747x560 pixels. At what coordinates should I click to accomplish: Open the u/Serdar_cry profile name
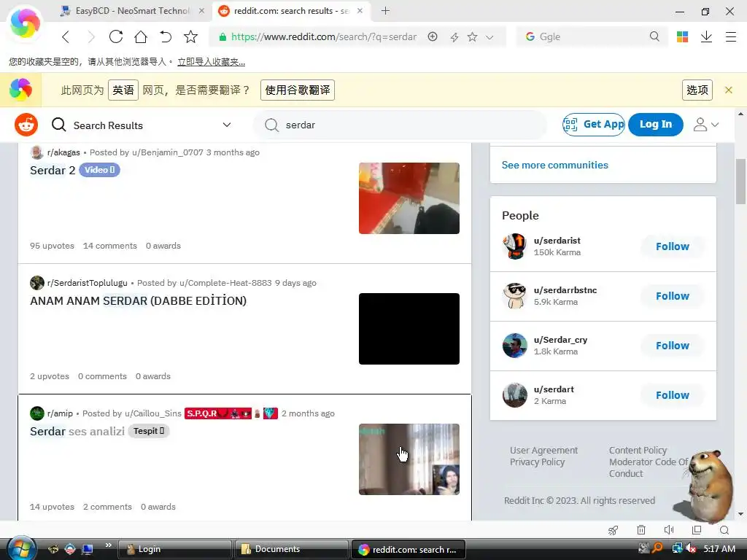coord(560,340)
